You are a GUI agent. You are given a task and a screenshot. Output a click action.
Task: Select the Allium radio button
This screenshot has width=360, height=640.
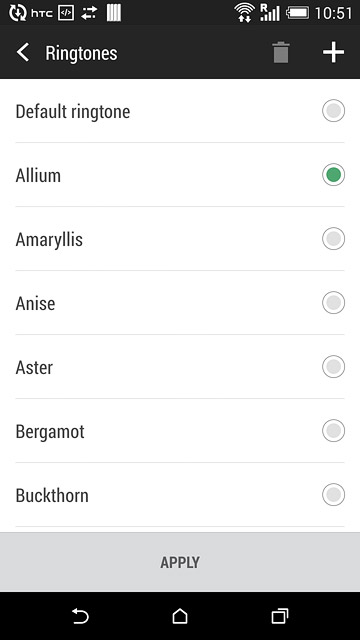click(x=333, y=175)
